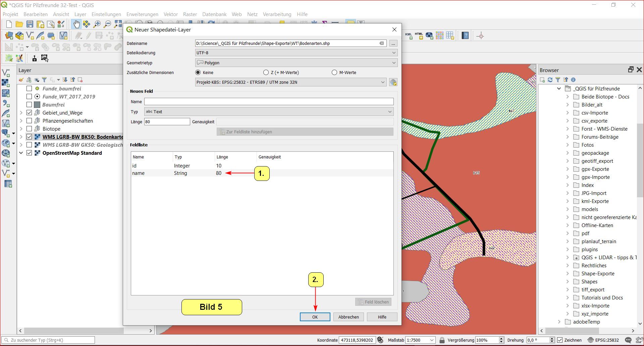
Task: Click the Zoom In magnifier tool
Action: [97, 24]
